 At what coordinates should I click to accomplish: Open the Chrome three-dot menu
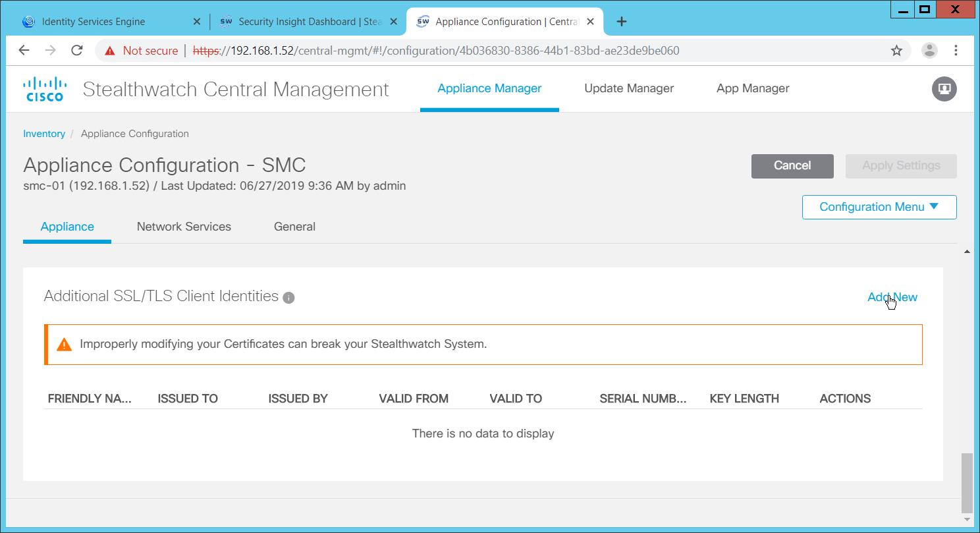[956, 51]
